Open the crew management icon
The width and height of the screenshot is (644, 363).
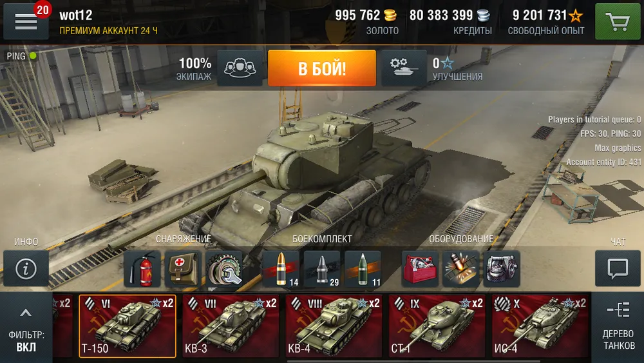240,68
